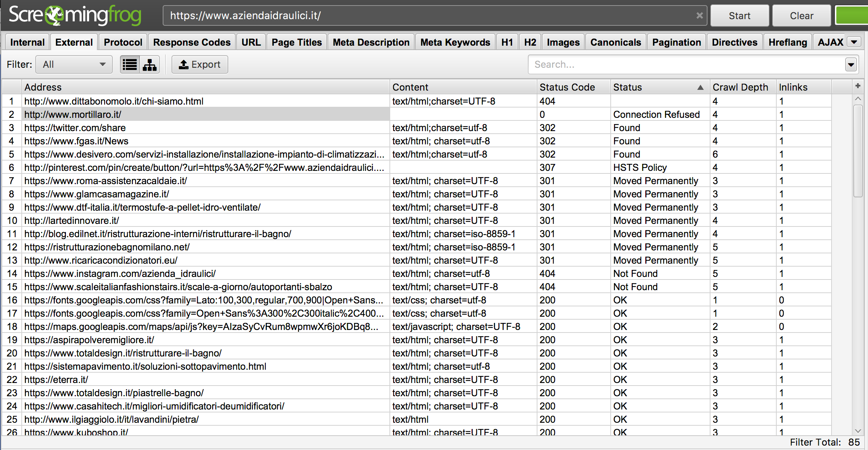Image resolution: width=868 pixels, height=450 pixels.
Task: Sort by the Content column header
Action: pos(463,87)
